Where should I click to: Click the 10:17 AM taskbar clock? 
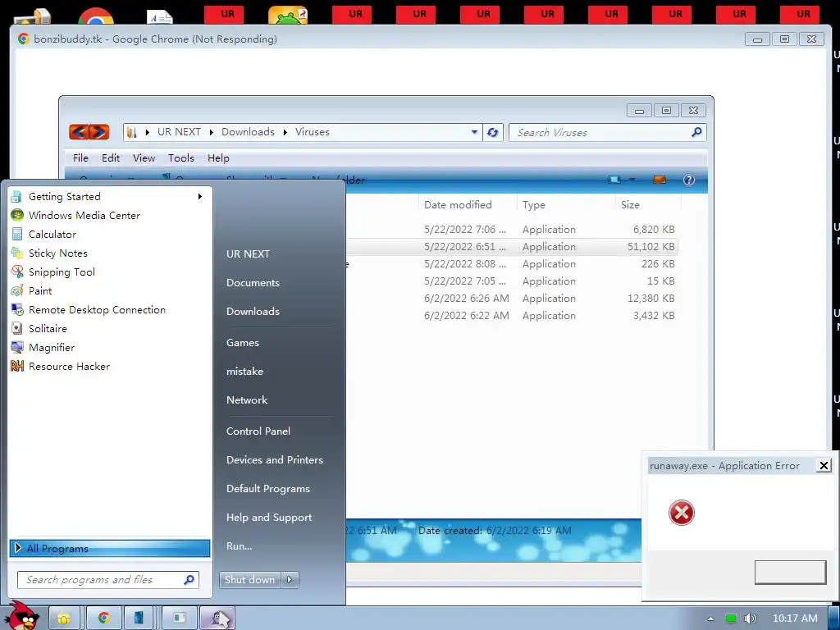[795, 619]
